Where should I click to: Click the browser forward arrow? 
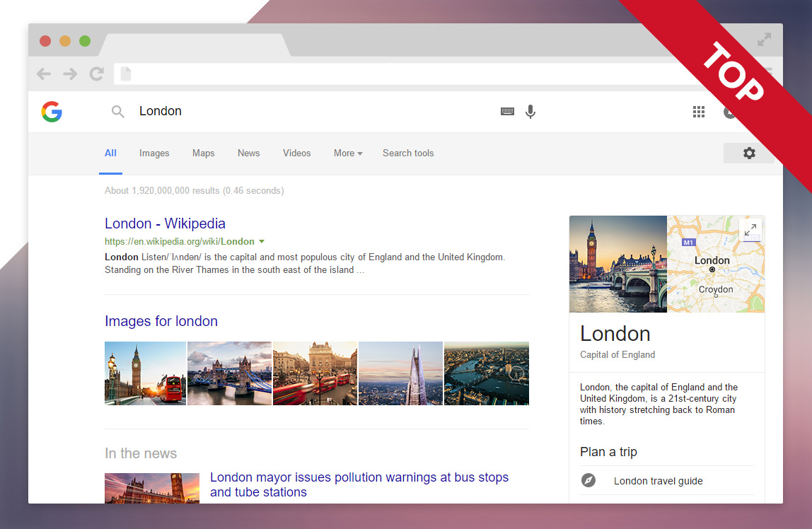click(70, 74)
